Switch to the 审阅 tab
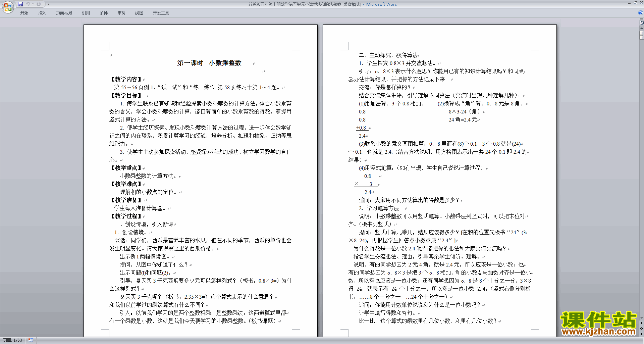The width and height of the screenshot is (644, 344). click(121, 13)
